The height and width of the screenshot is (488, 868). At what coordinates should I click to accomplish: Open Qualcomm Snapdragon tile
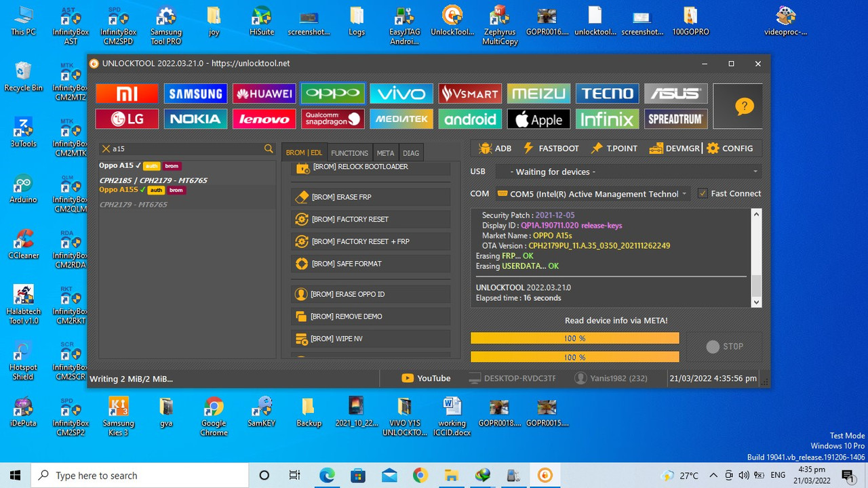tap(332, 119)
